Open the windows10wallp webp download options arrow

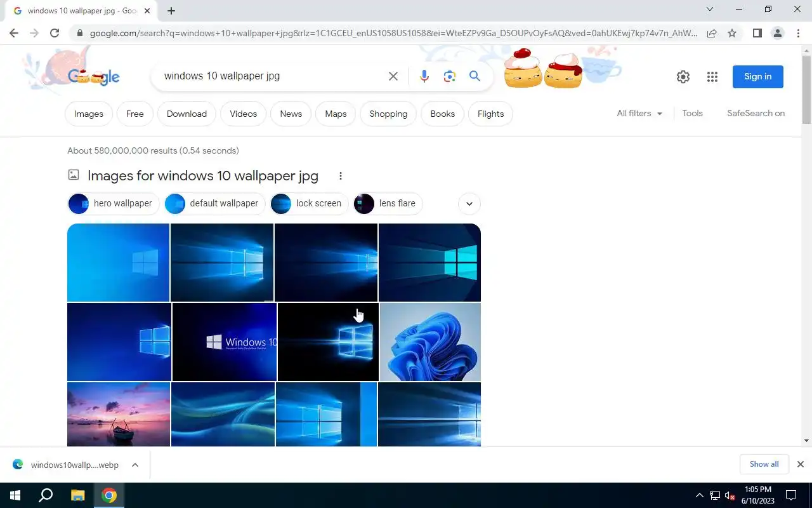pos(135,465)
